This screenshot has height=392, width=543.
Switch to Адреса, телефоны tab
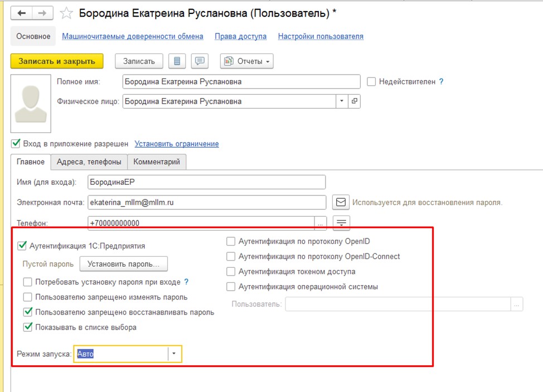click(x=89, y=161)
